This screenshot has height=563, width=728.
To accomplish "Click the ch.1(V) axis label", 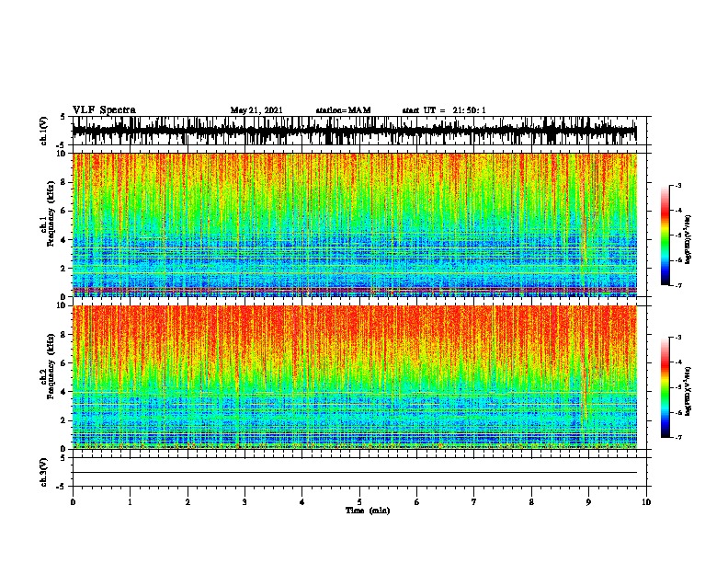I will pos(44,131).
